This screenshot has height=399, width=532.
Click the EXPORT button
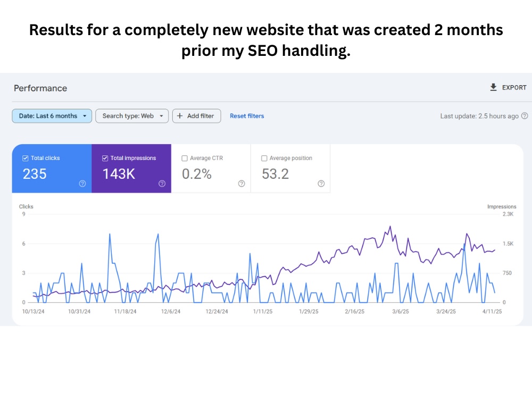coord(508,88)
